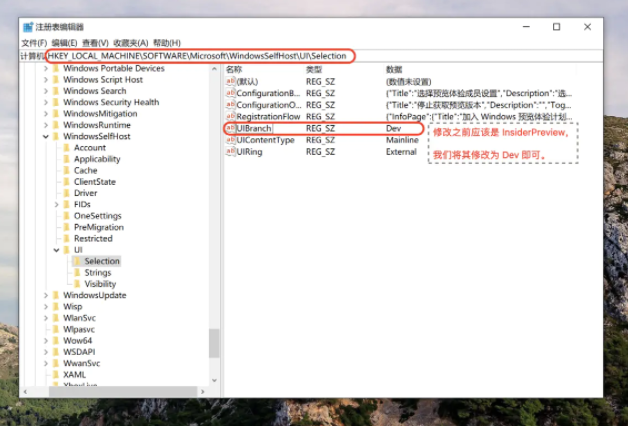Select the ClientState folder icon
Viewport: 628px width, 426px height.
coord(67,182)
